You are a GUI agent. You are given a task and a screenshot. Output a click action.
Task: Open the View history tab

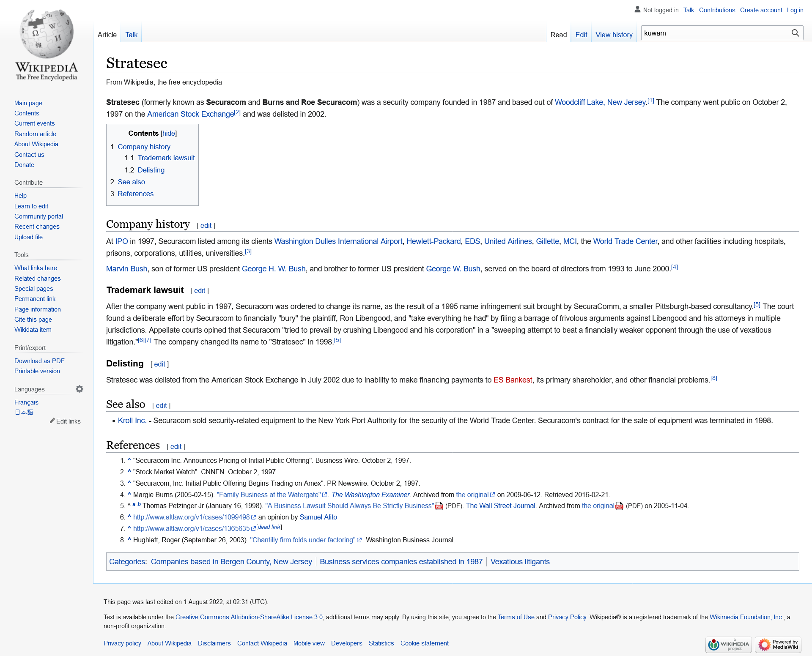click(614, 35)
